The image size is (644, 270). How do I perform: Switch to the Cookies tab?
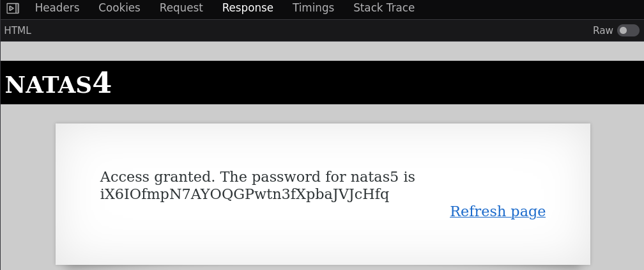click(x=119, y=8)
